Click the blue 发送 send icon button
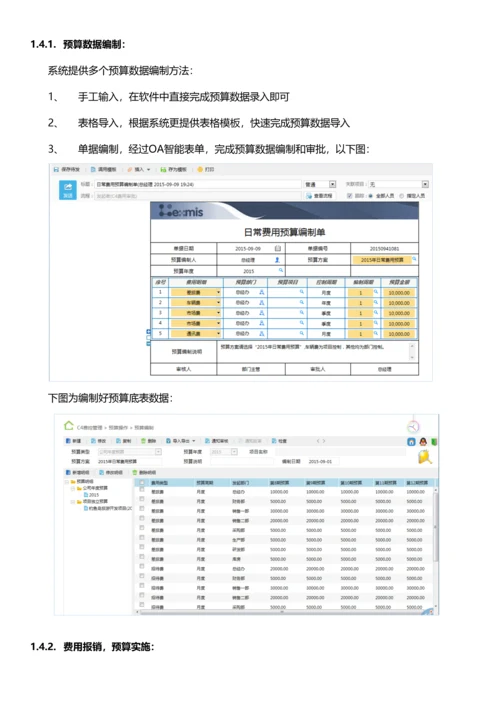The width and height of the screenshot is (500, 707). coord(68,190)
